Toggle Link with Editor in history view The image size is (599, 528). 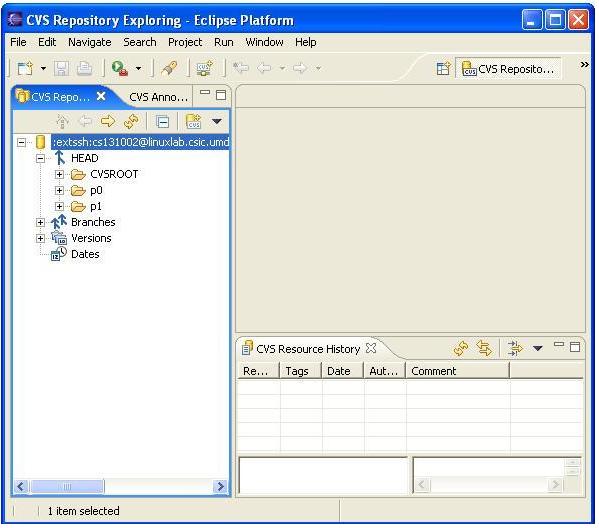pyautogui.click(x=484, y=348)
